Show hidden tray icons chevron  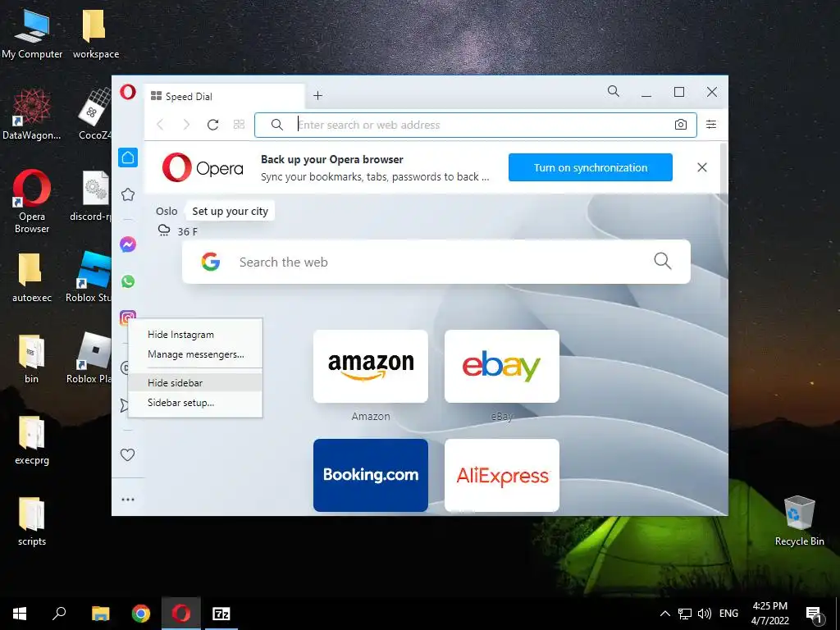664,614
